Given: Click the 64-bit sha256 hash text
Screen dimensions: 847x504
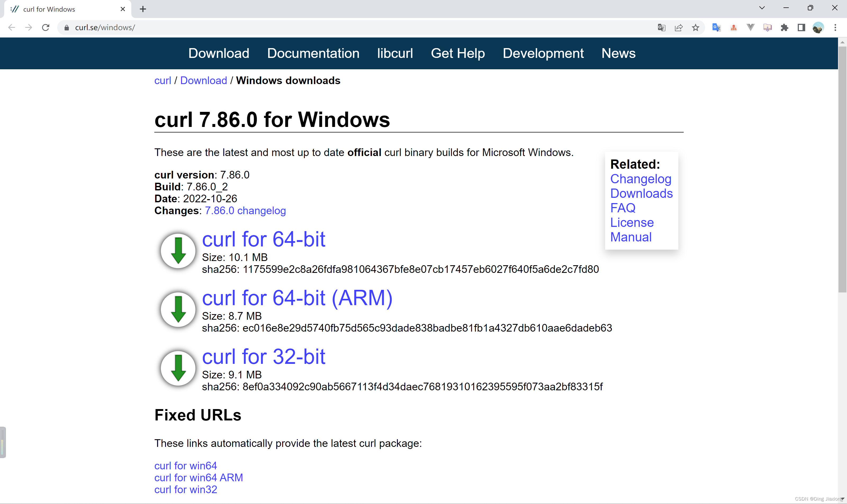Looking at the screenshot, I should tap(400, 269).
